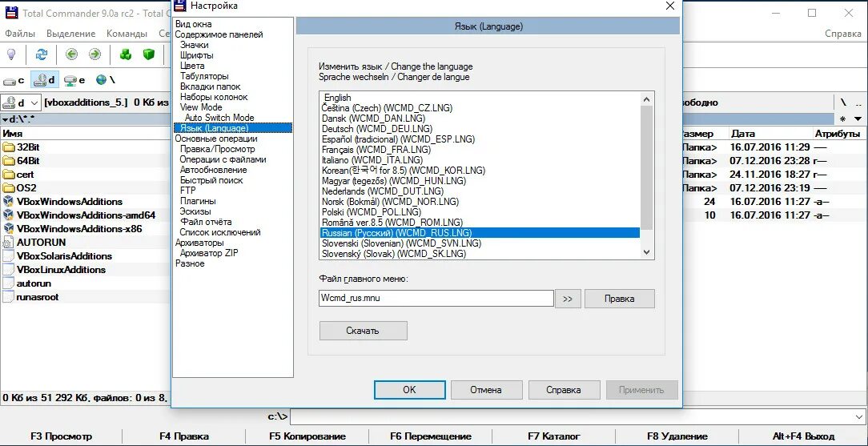Open the Файлы menu
The height and width of the screenshot is (446, 868).
click(x=20, y=33)
